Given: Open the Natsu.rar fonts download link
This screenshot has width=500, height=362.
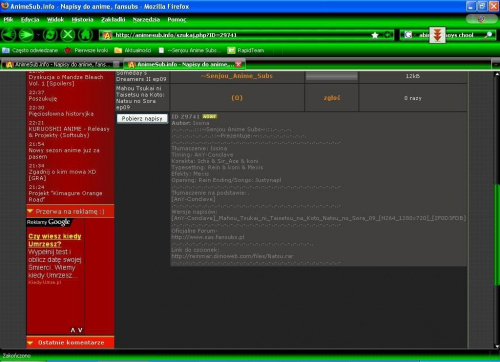Looking at the screenshot, I should [232, 256].
